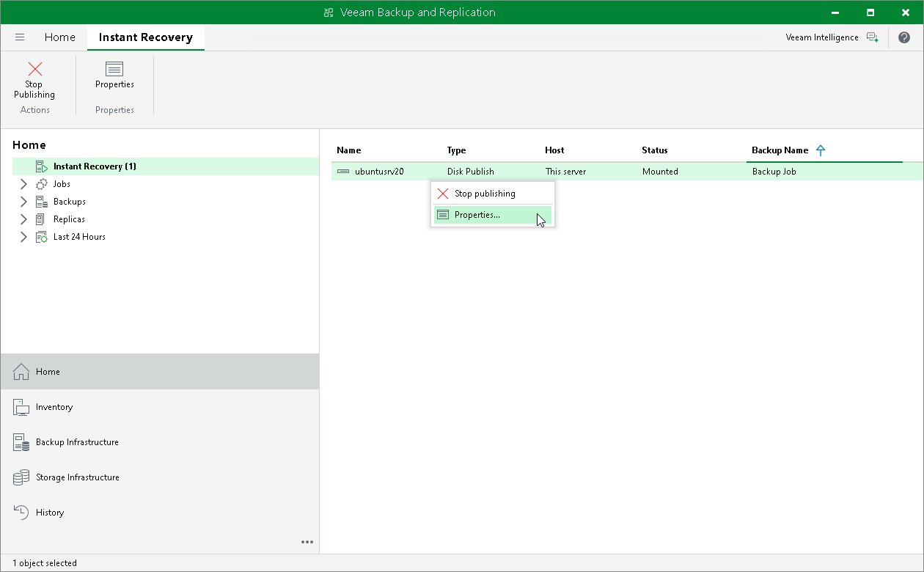Click the Veeam title bar logo
This screenshot has width=924, height=572.
click(x=329, y=12)
